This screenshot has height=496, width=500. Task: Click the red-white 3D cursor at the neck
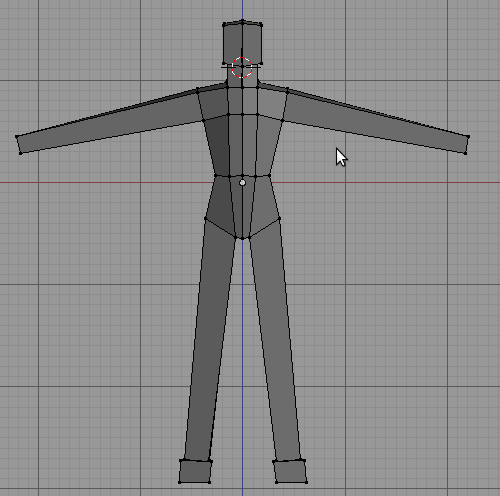point(242,67)
